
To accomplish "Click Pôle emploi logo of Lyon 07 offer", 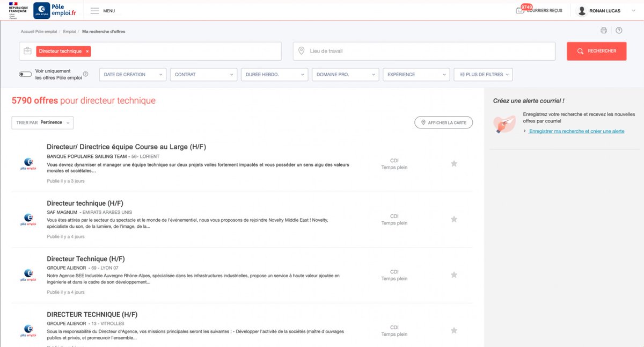I will point(28,275).
